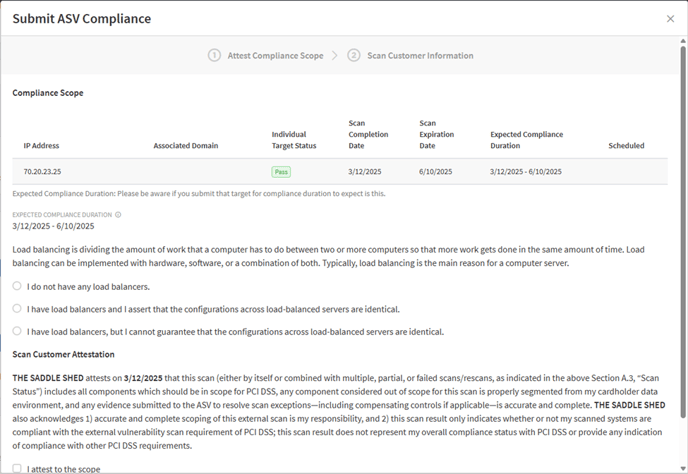The width and height of the screenshot is (688, 474).
Task: Click the IP Address column header
Action: (x=41, y=146)
